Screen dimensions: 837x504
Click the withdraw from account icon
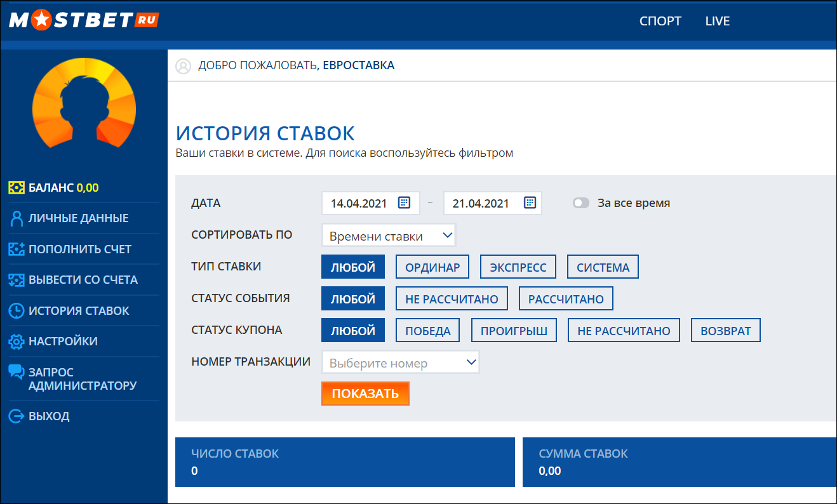[x=17, y=280]
